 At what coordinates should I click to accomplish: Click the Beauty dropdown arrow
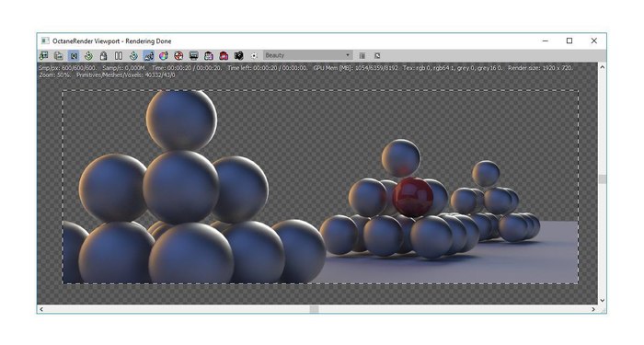tap(348, 55)
